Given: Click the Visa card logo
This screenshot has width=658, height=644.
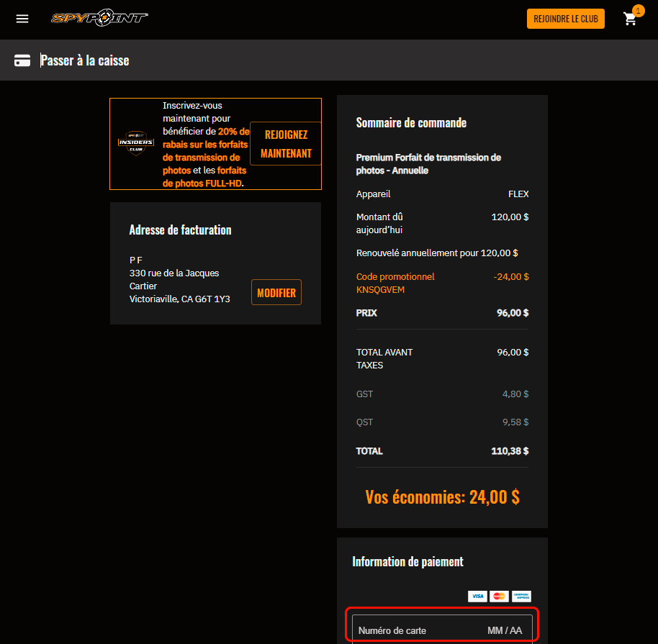Looking at the screenshot, I should [477, 597].
